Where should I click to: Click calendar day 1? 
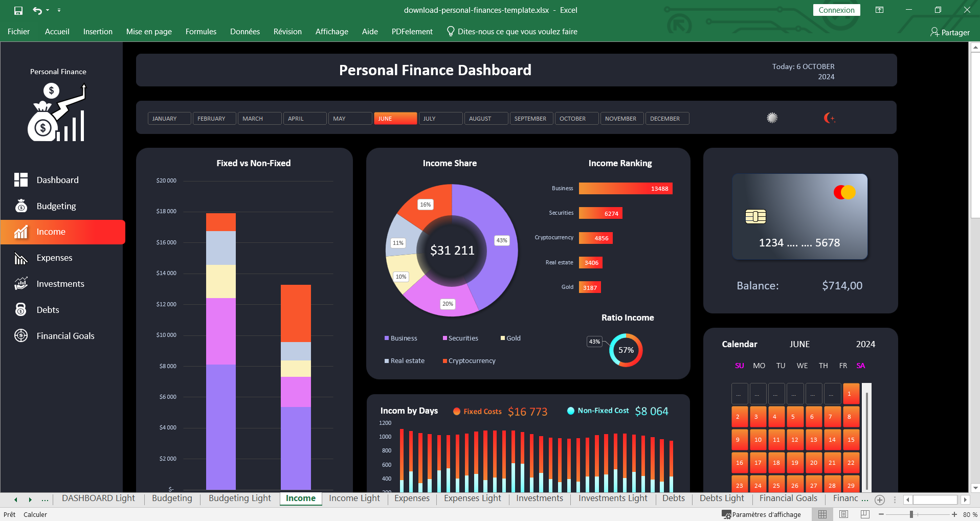click(851, 394)
